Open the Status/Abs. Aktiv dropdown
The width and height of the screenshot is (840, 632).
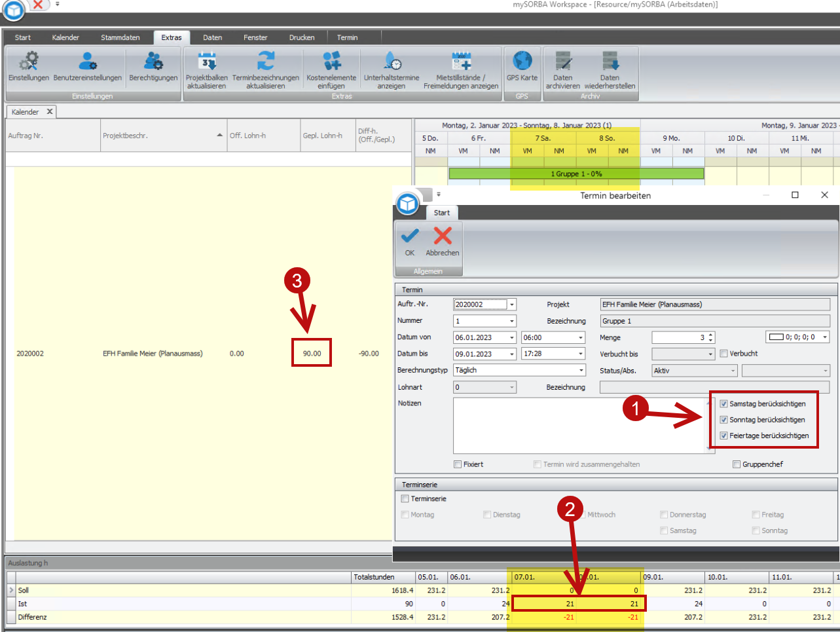pyautogui.click(x=733, y=371)
